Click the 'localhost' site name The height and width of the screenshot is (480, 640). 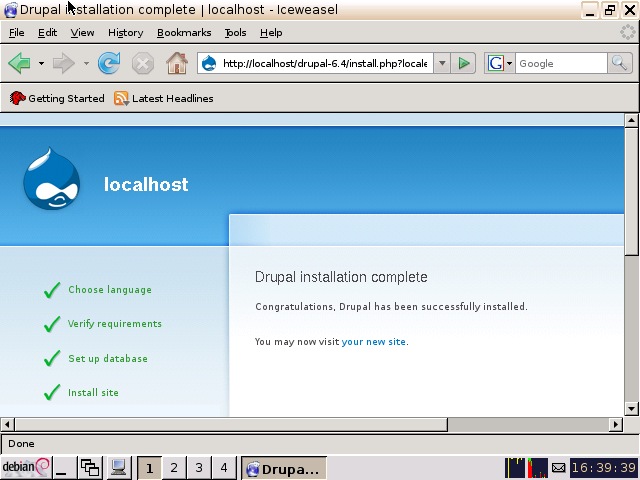point(146,184)
